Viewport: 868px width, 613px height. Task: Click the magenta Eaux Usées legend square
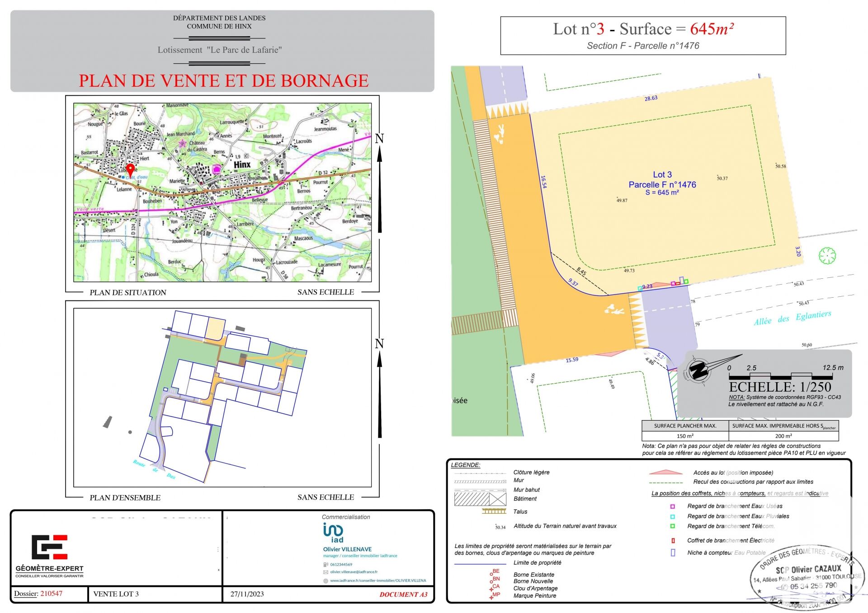tap(672, 506)
